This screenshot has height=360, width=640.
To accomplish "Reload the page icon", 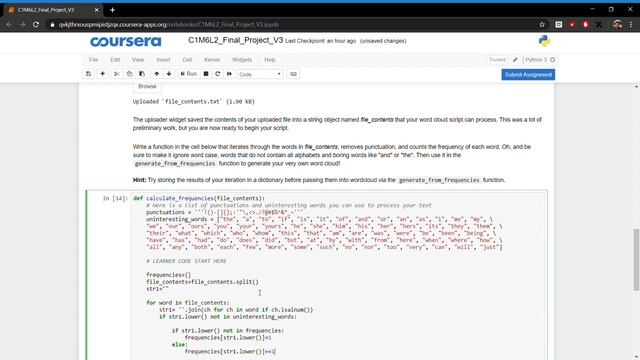I will (x=36, y=24).
